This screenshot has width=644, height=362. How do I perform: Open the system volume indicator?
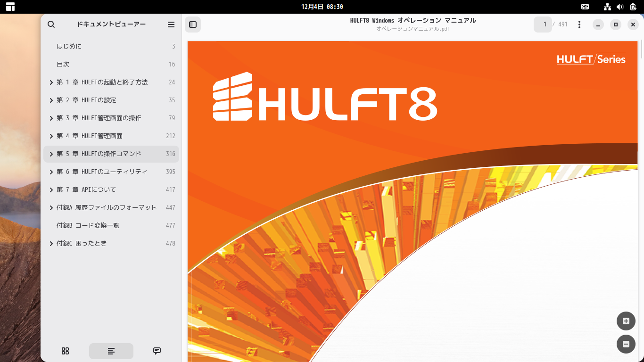point(620,7)
